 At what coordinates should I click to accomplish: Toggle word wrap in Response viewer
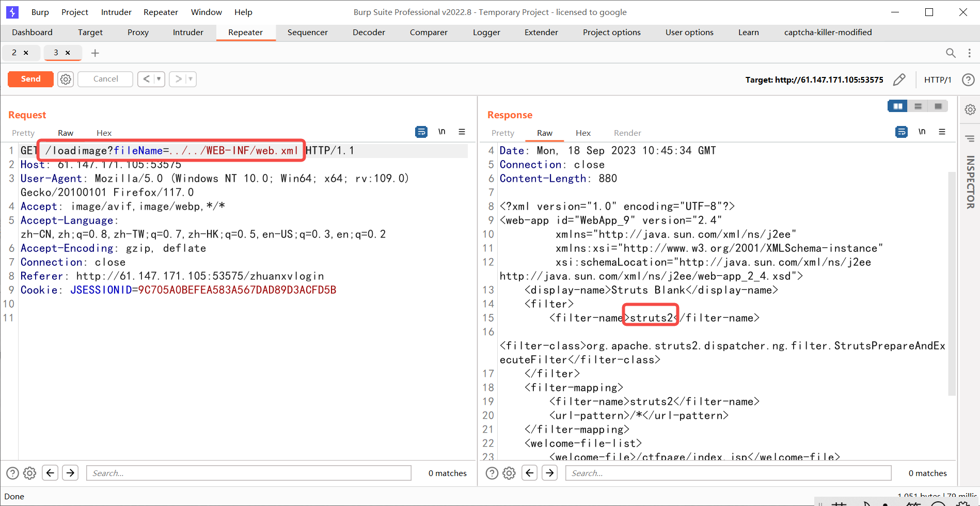click(x=902, y=132)
